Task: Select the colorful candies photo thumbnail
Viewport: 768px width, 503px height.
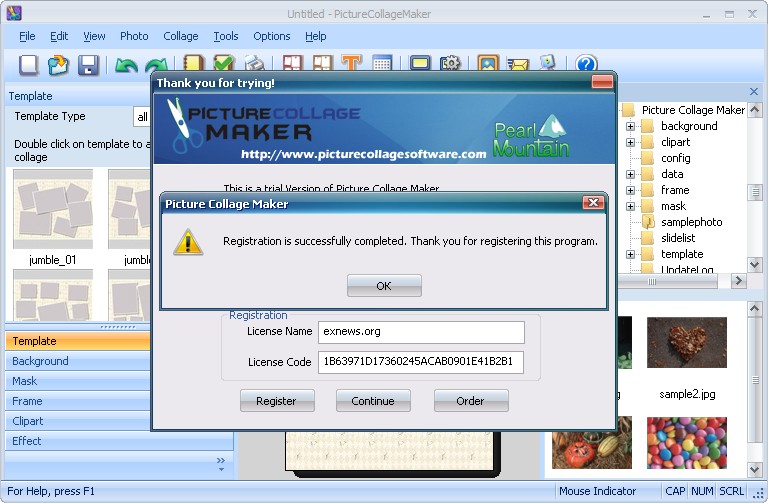Action: point(687,443)
